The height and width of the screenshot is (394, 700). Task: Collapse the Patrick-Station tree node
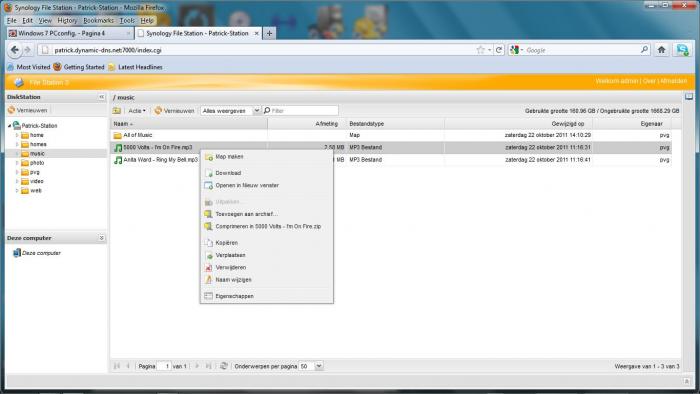point(9,126)
